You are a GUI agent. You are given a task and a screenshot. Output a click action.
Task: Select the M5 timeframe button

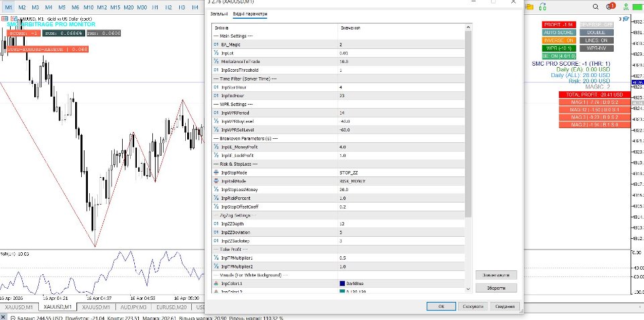(x=62, y=7)
